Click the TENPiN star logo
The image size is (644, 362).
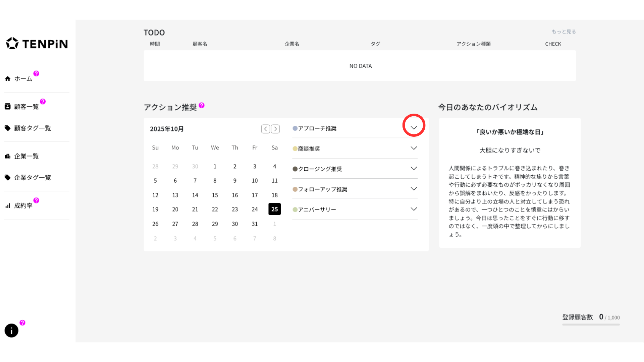click(x=12, y=44)
